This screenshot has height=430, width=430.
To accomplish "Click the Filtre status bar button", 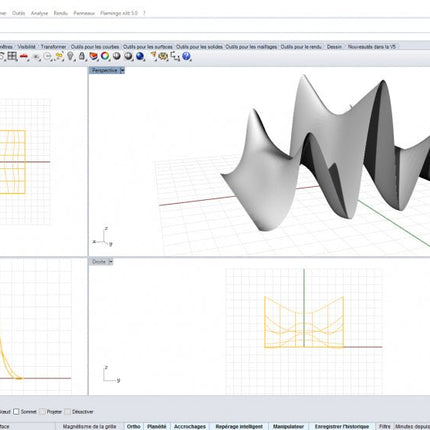I will (385, 426).
